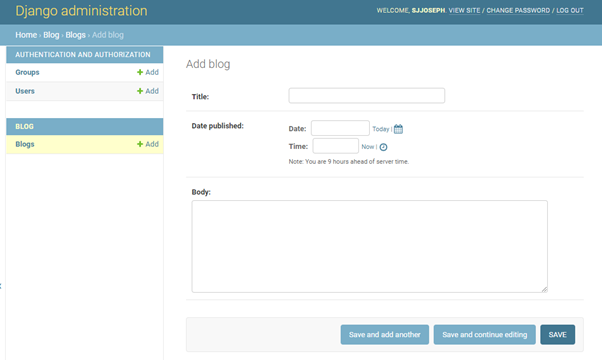Open the Groups model link
The image size is (602, 360).
point(27,72)
